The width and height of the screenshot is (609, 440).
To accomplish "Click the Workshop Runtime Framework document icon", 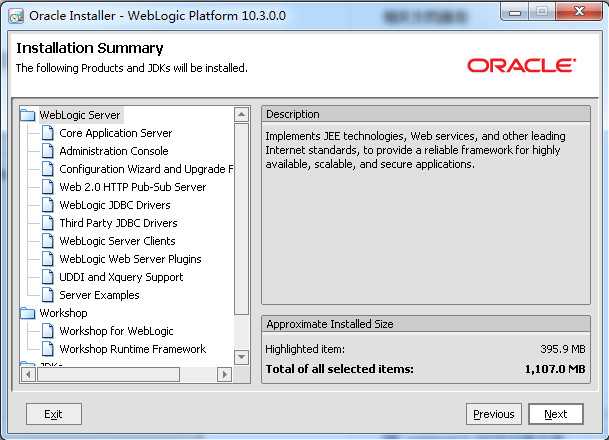I will click(x=48, y=349).
